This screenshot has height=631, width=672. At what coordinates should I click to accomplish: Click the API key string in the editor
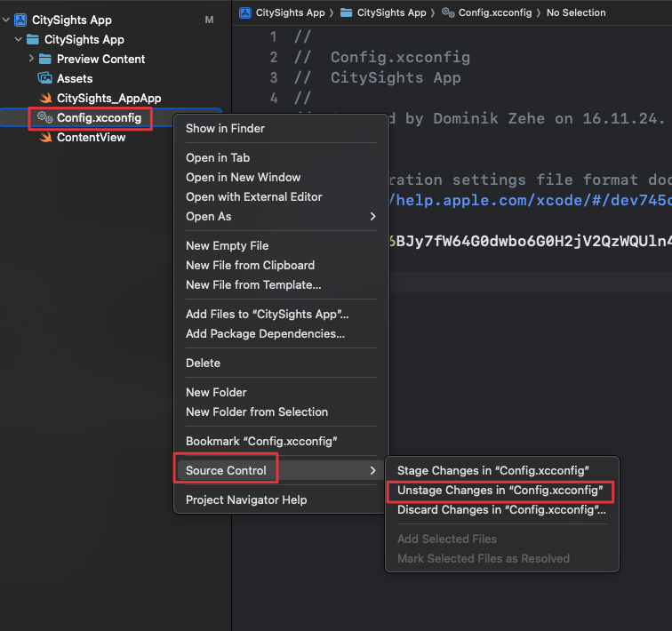click(x=531, y=241)
